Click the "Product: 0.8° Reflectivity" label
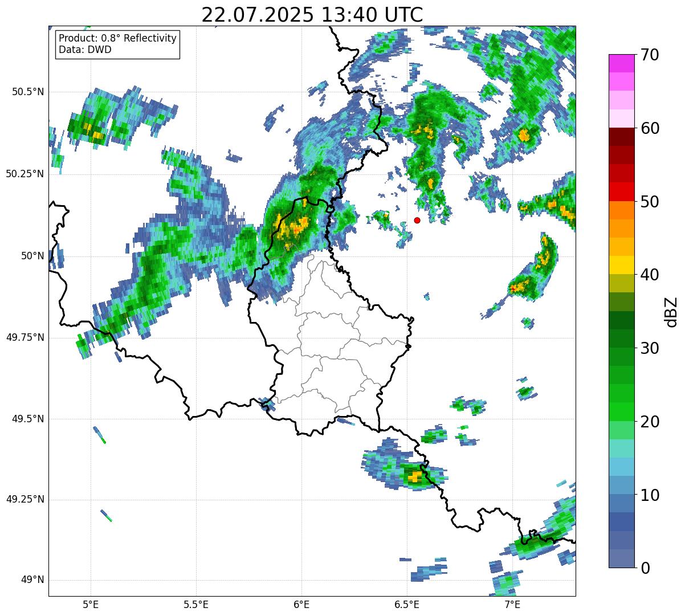 point(118,38)
